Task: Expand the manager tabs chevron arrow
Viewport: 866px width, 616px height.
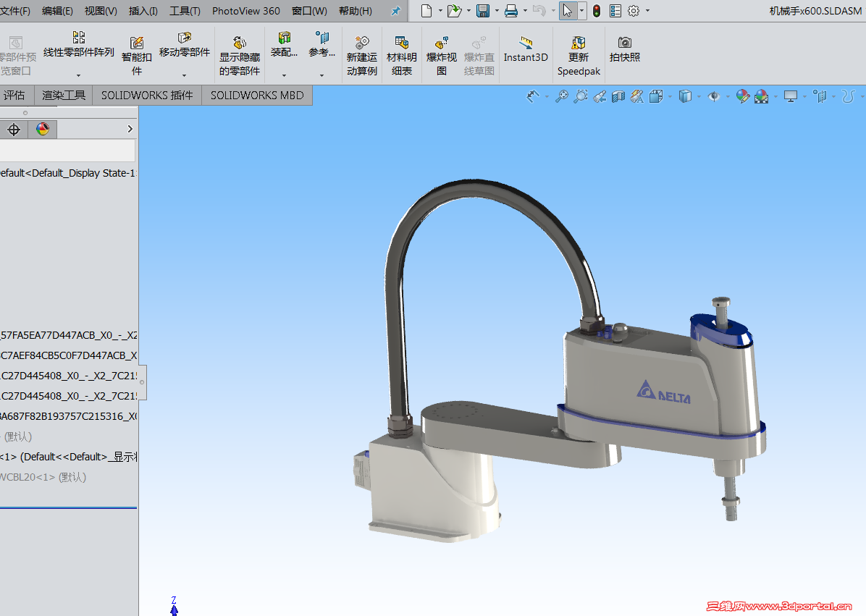Action: click(x=130, y=129)
